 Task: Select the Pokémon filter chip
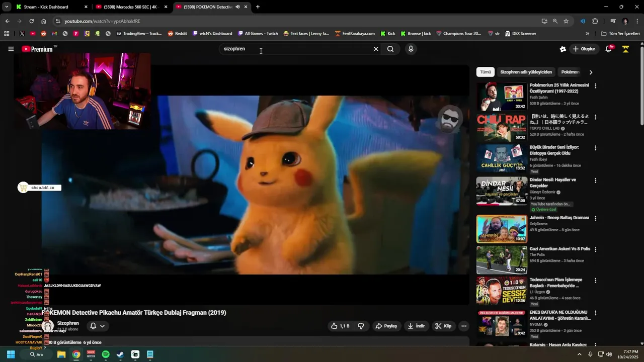click(x=570, y=72)
